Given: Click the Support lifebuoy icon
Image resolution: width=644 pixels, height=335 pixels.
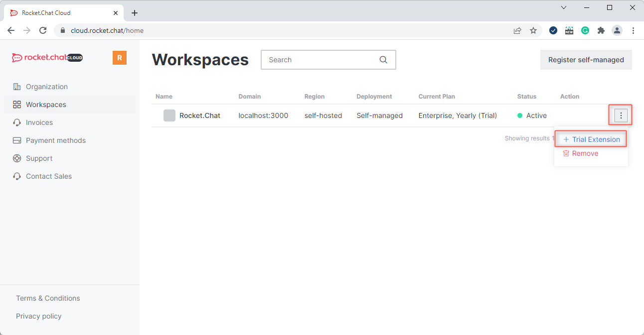Looking at the screenshot, I should 17,158.
